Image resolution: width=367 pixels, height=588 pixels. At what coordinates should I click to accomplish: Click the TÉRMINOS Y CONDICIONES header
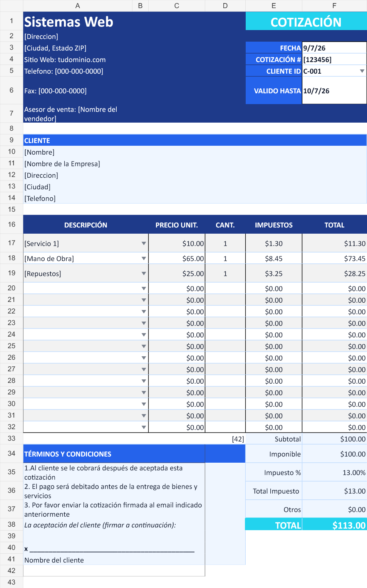(114, 454)
